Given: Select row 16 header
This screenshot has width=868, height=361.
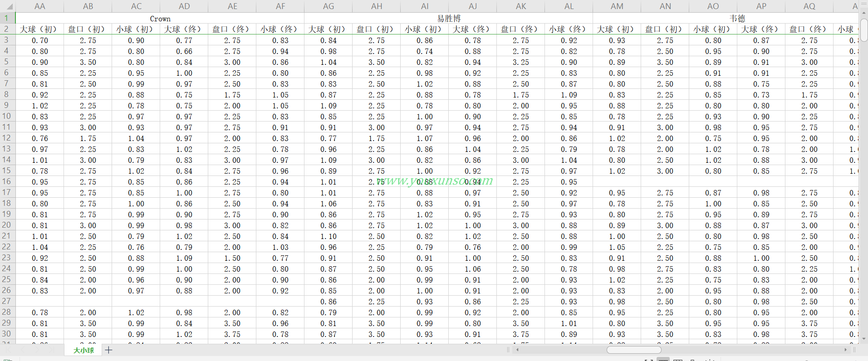Looking at the screenshot, I should [7, 181].
